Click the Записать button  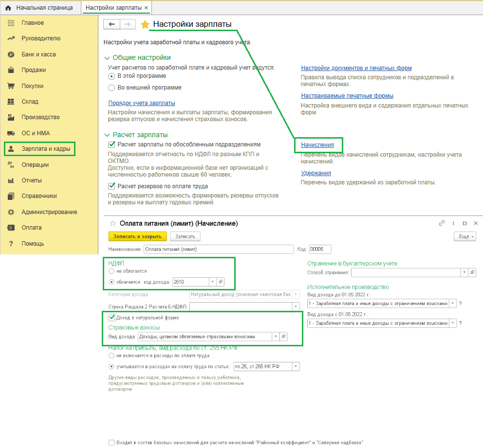(185, 236)
